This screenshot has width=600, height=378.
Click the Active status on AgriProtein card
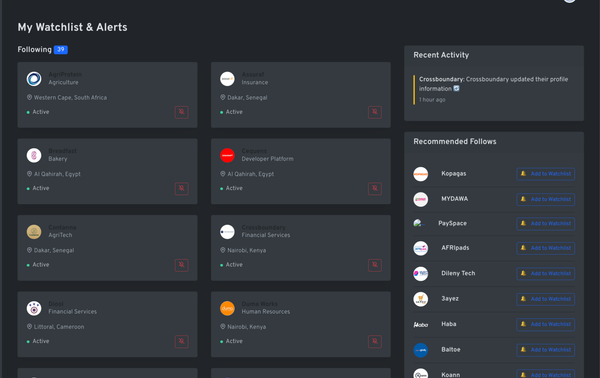(38, 112)
